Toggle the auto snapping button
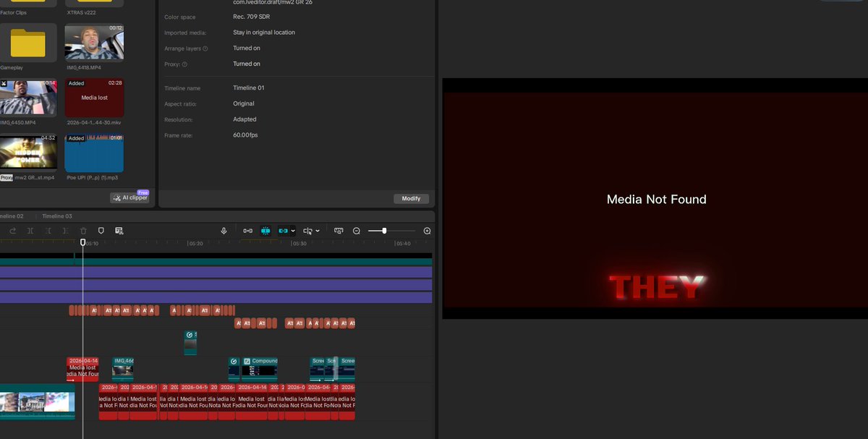This screenshot has width=868, height=439. [x=265, y=231]
